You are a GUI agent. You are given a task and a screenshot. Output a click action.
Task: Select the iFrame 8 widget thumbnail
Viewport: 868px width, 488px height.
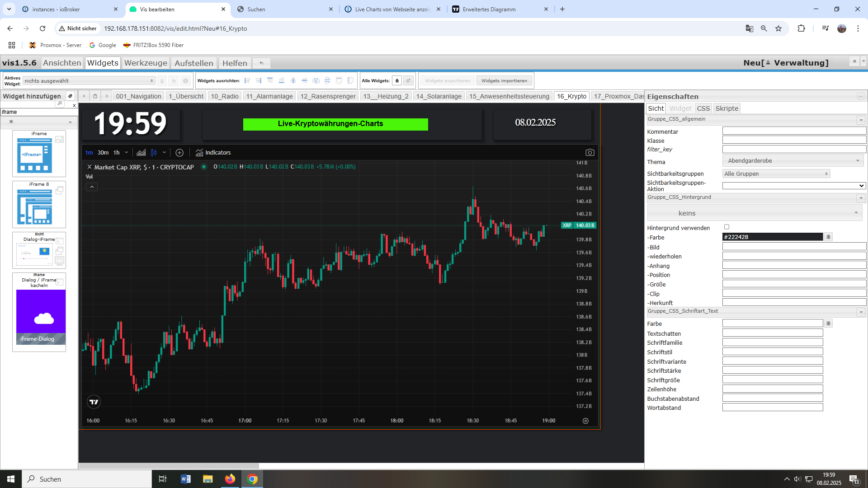pos(39,204)
